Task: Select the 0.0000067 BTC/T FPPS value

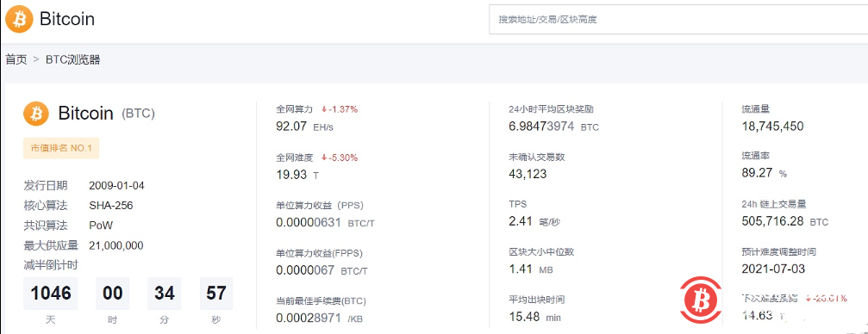Action: (x=322, y=270)
